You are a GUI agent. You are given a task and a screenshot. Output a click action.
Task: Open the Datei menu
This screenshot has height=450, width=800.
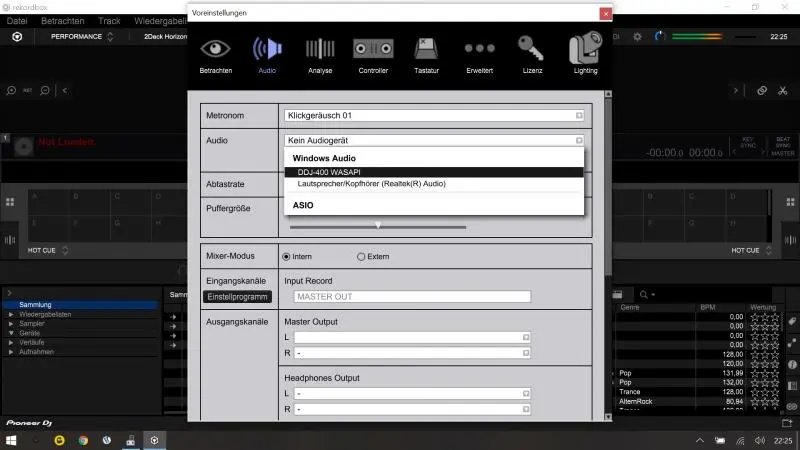point(16,19)
